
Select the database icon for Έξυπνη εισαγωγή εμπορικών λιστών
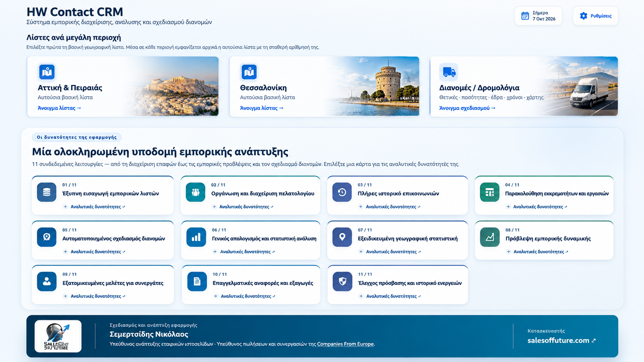coord(47,192)
